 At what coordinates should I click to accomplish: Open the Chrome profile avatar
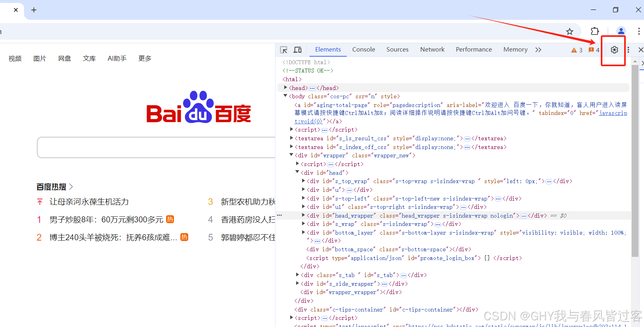click(x=621, y=31)
